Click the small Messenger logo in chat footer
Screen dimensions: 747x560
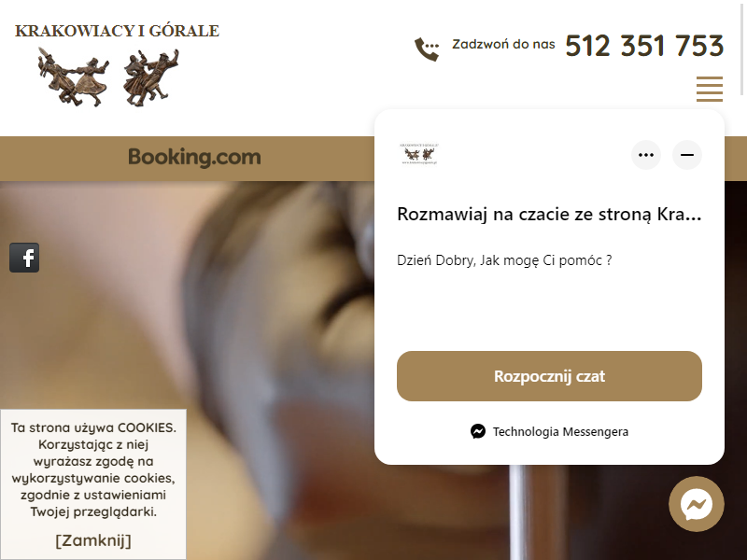click(478, 431)
